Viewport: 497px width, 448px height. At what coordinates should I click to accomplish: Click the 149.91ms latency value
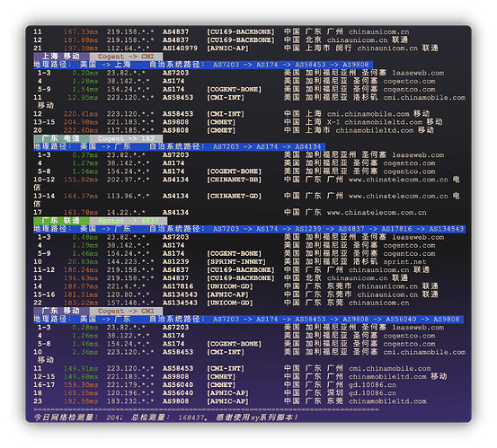[x=81, y=368]
